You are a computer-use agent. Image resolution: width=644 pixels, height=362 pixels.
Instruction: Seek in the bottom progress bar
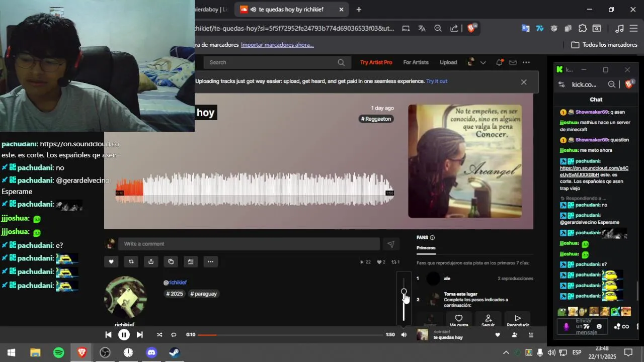click(290, 335)
